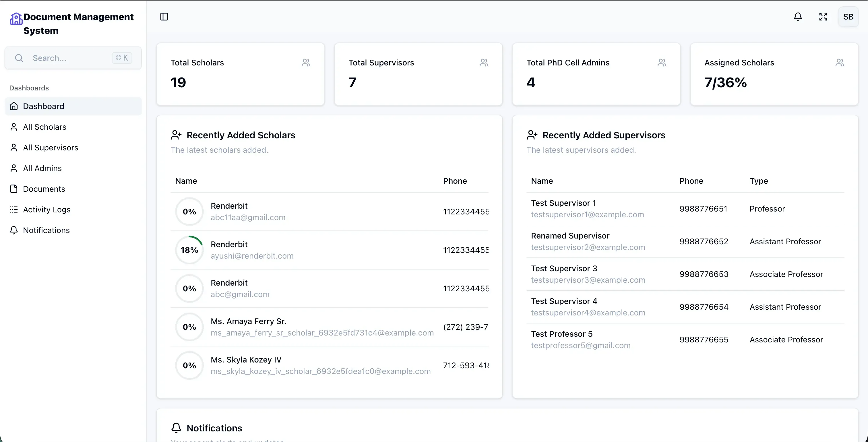Open the Test Supervisor 1 row
868x442 pixels.
point(563,203)
